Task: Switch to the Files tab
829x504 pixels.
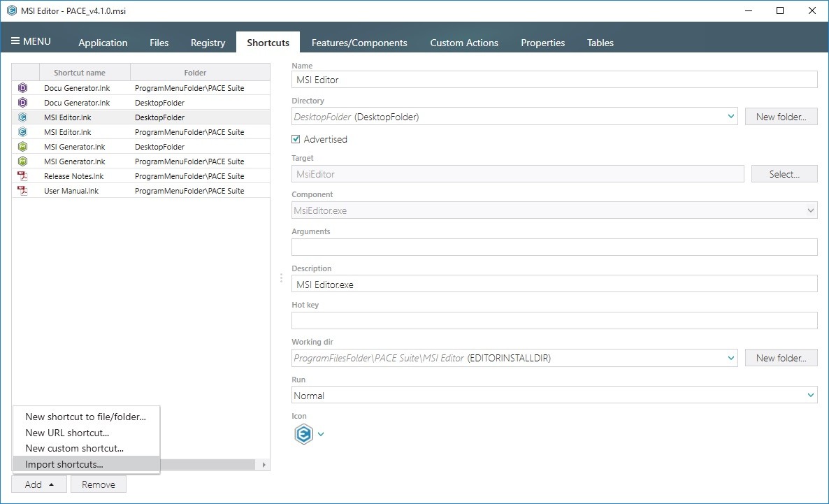Action: [159, 43]
